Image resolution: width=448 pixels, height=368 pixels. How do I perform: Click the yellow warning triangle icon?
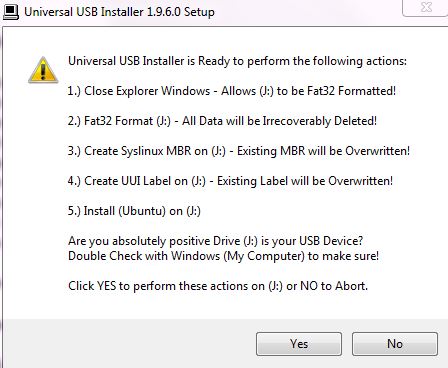click(43, 70)
